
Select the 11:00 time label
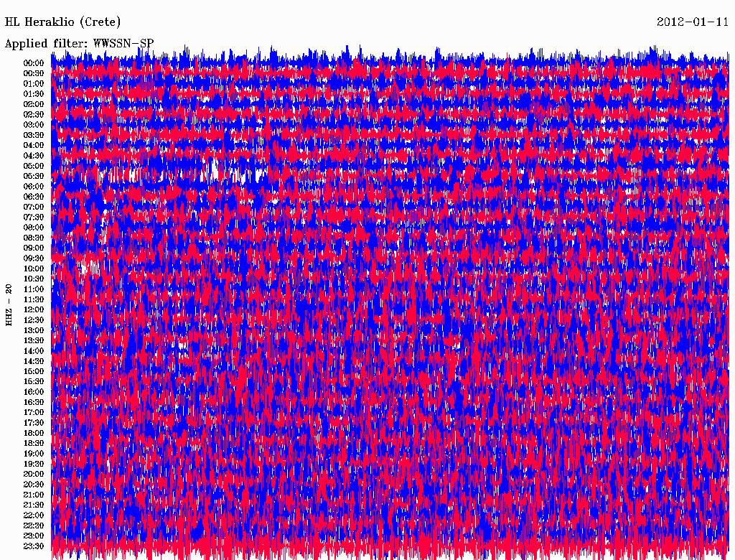[34, 289]
